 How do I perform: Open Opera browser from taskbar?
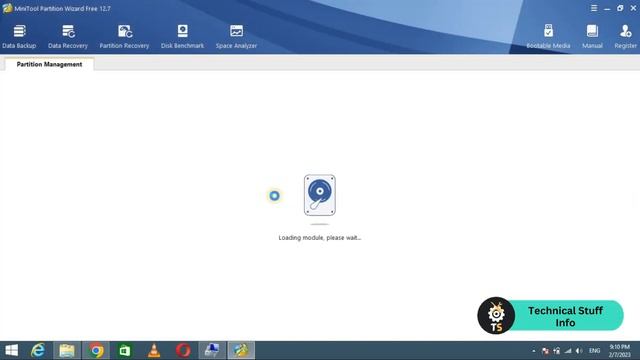[183, 350]
